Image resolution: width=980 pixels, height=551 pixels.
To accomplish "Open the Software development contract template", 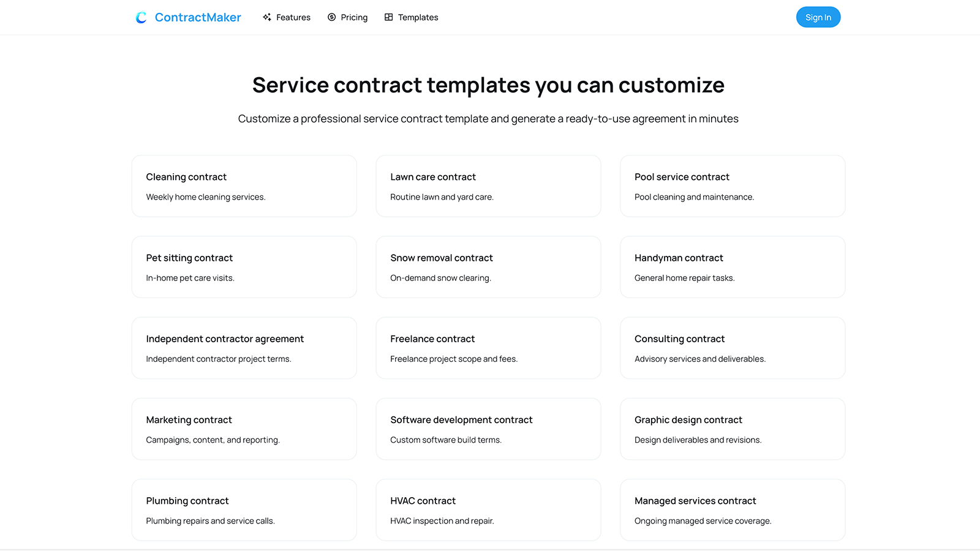I will tap(488, 429).
